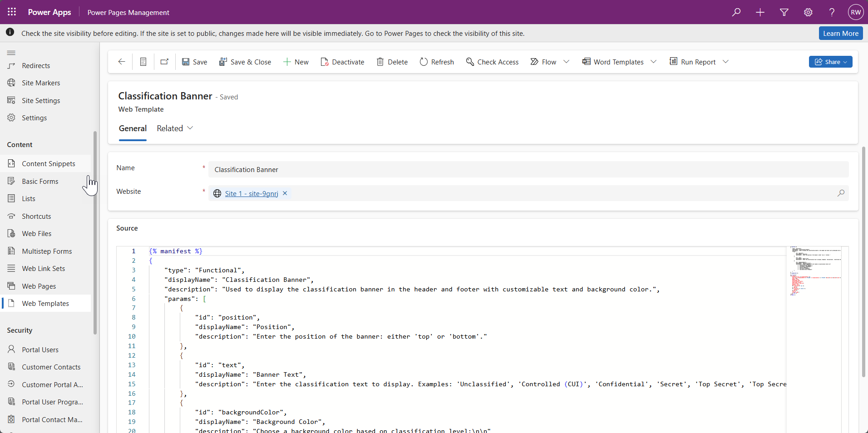Click the Power Pages Management app name
This screenshot has width=868, height=433.
(x=128, y=12)
